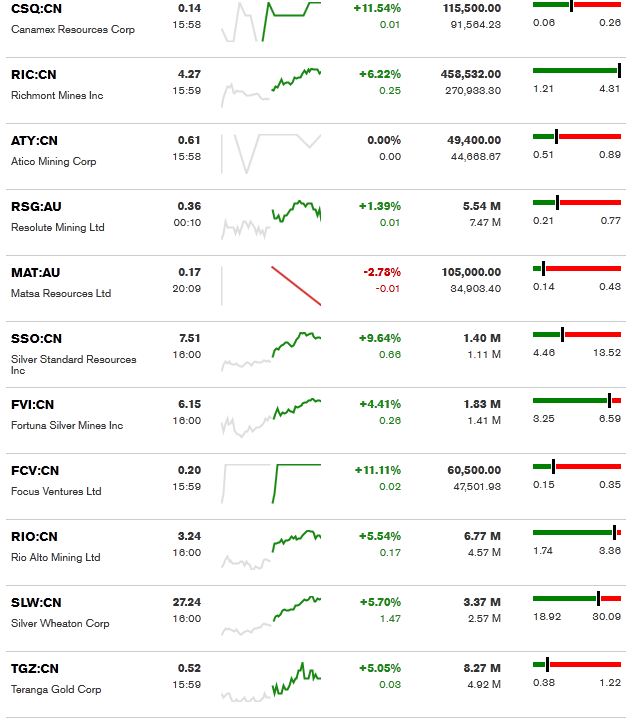This screenshot has height=721, width=635.
Task: Select the RSG:AU ticker symbol
Action: point(36,206)
